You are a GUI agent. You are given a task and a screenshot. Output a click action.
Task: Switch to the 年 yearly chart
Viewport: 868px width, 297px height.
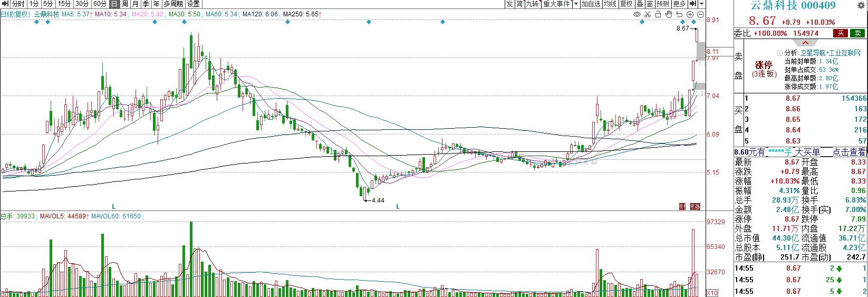pyautogui.click(x=156, y=4)
